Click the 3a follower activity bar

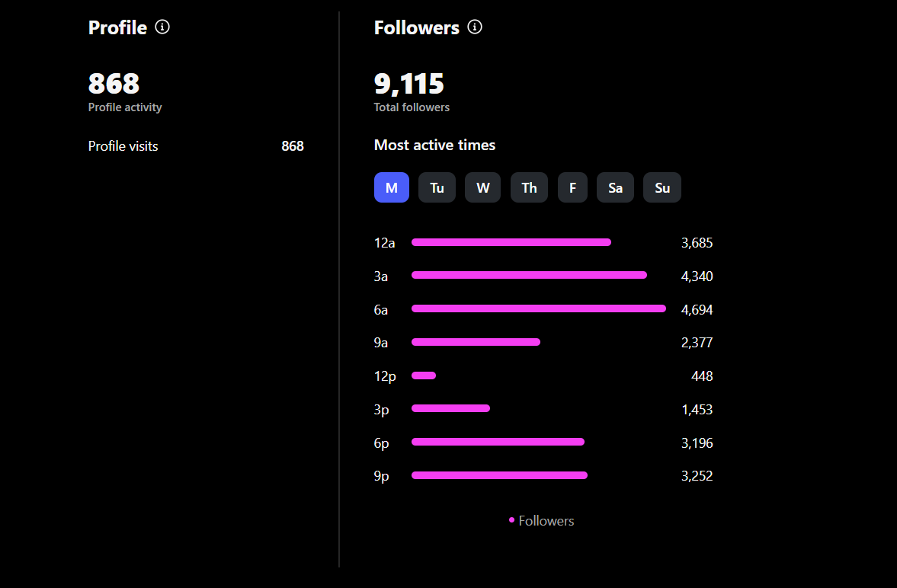click(x=529, y=275)
